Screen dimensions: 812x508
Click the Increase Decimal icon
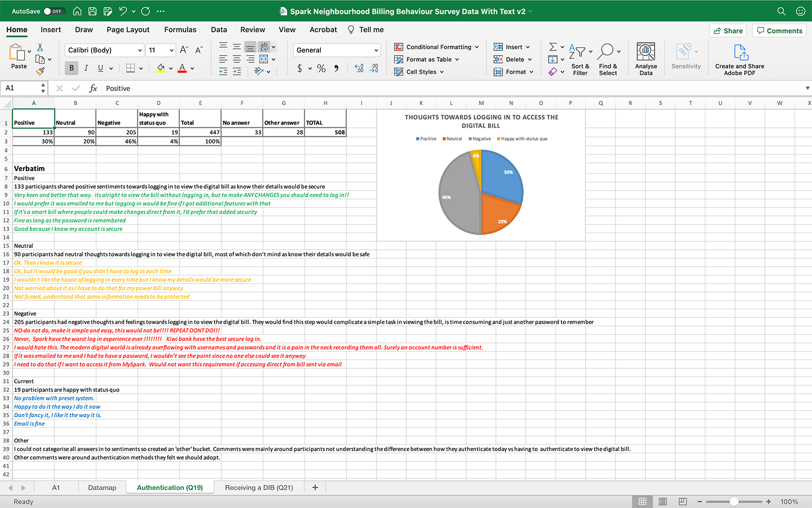(x=359, y=68)
